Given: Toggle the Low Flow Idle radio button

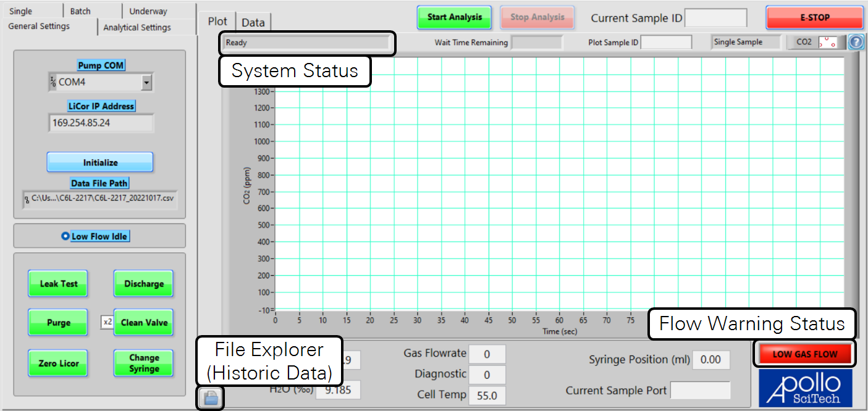Looking at the screenshot, I should [x=65, y=236].
